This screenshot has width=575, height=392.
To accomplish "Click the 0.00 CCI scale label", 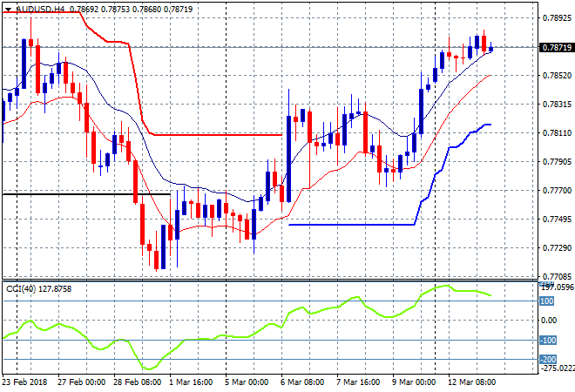I will pyautogui.click(x=549, y=321).
